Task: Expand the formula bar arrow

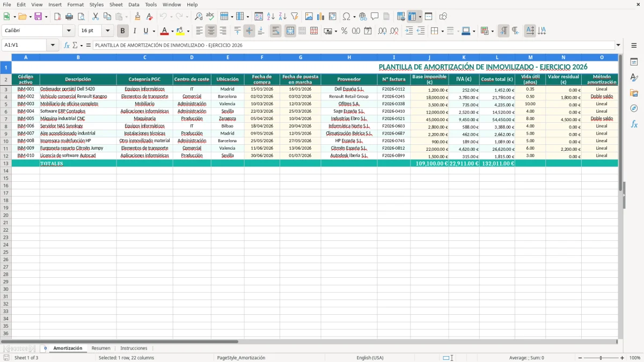Action: tap(618, 45)
